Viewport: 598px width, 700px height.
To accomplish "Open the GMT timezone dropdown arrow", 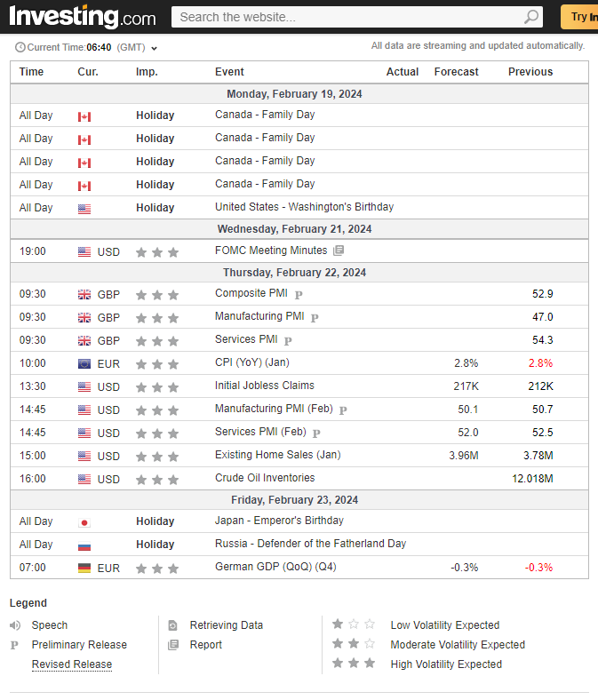I will 155,48.
